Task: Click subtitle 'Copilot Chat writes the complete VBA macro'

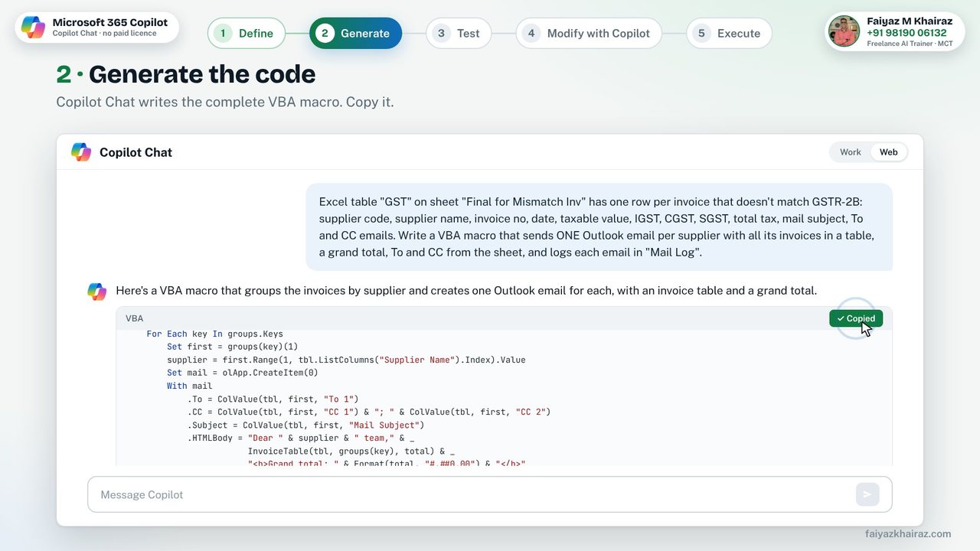Action: pos(225,102)
